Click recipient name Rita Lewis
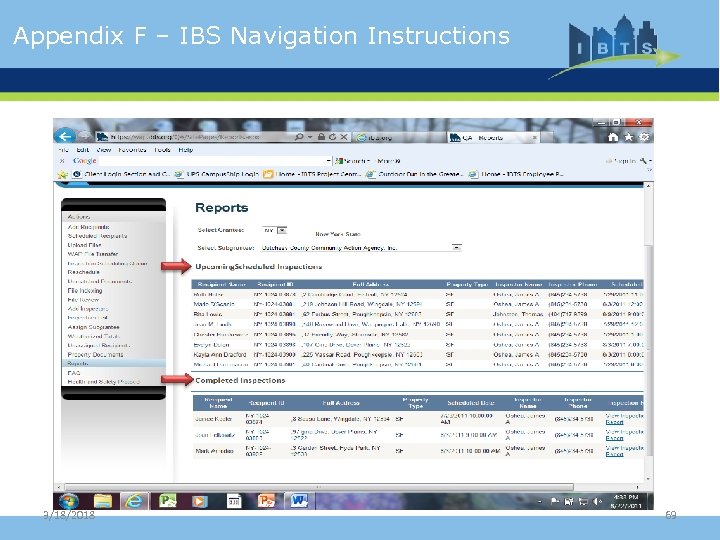The image size is (720, 540). pos(208,315)
